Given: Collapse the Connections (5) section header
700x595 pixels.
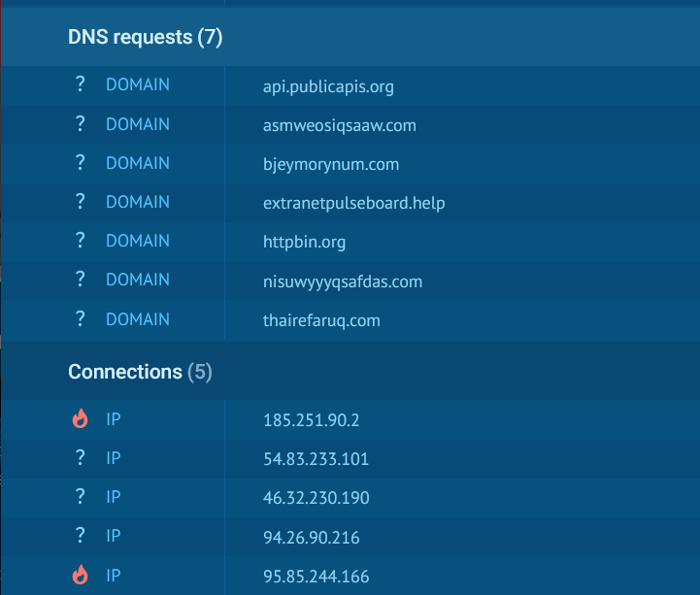Looking at the screenshot, I should [x=350, y=371].
